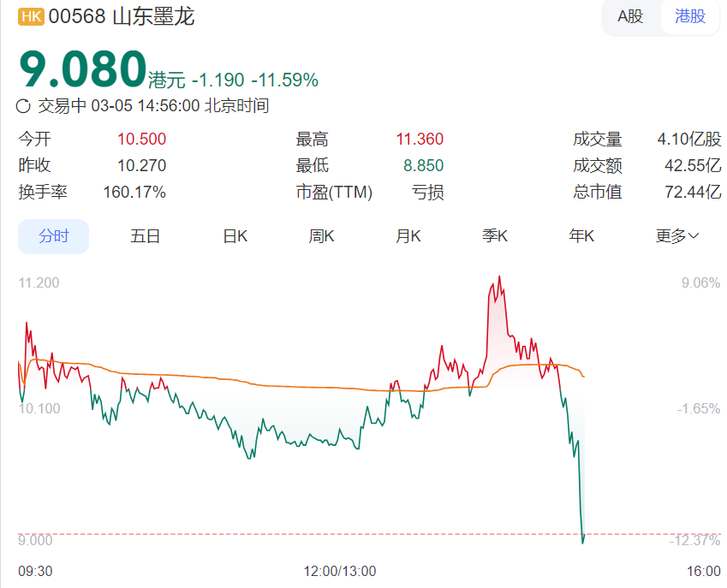727x588 pixels.
Task: Click the orange HK market badge
Action: click(31, 16)
